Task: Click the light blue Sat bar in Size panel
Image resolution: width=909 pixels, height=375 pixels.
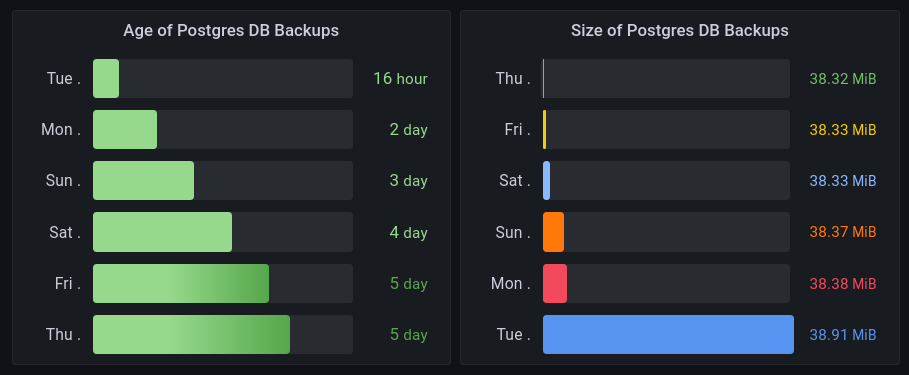Action: pyautogui.click(x=546, y=180)
